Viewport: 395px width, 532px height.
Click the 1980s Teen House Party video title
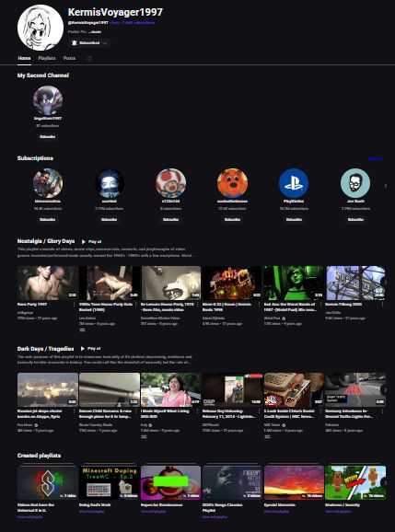[x=106, y=307]
